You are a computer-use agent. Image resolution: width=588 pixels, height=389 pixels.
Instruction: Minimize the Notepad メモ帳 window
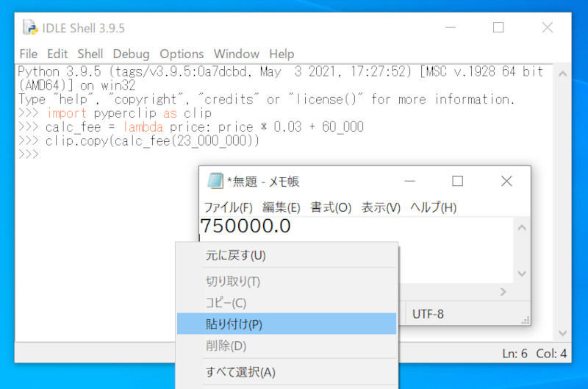410,181
